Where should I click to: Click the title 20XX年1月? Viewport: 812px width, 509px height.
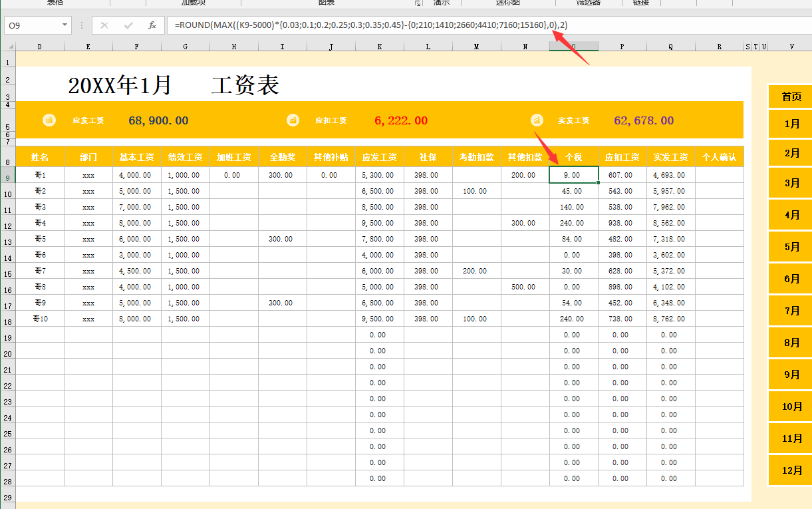click(120, 85)
